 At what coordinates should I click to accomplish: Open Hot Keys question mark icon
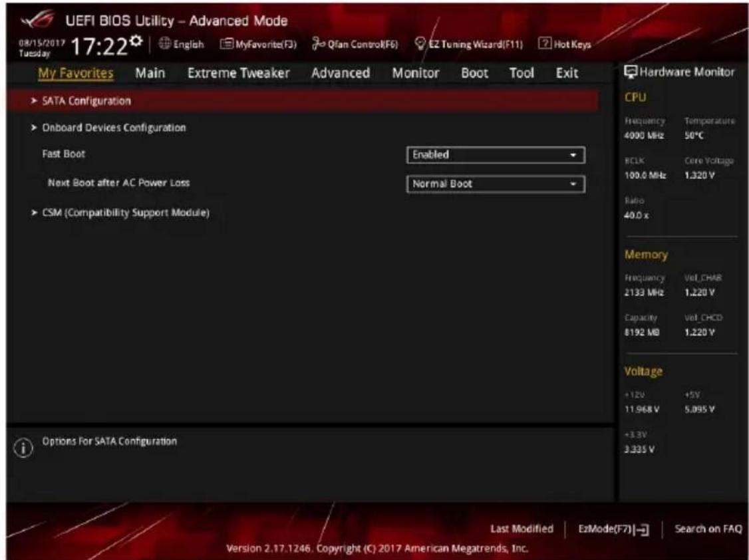[545, 43]
